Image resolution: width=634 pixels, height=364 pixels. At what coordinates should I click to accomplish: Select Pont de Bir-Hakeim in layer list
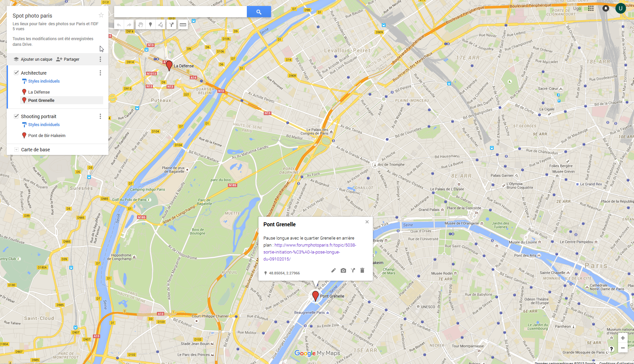click(46, 135)
